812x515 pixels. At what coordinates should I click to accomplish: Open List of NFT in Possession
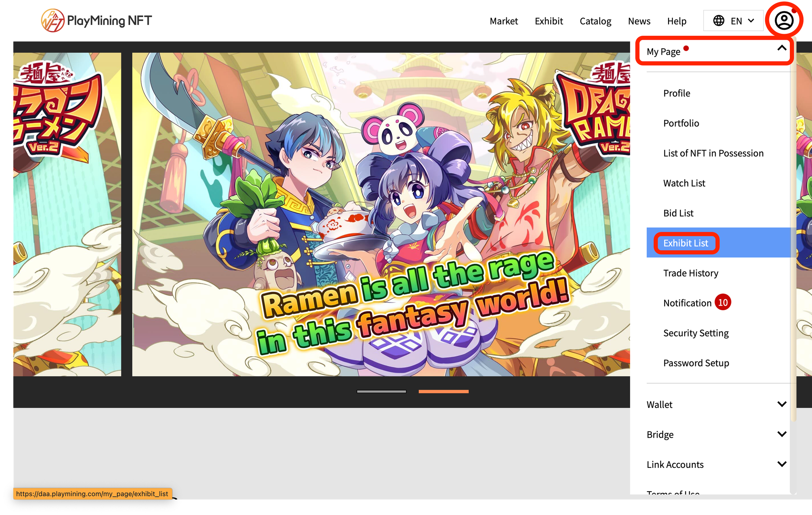pyautogui.click(x=713, y=153)
